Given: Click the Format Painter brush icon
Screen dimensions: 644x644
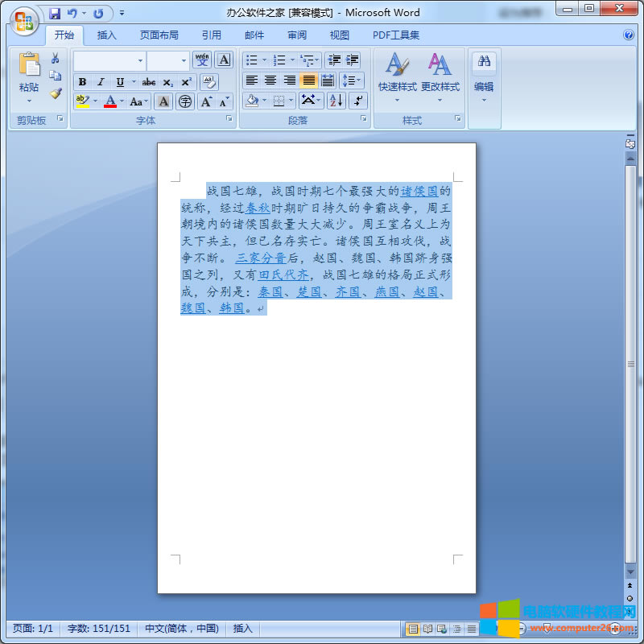Looking at the screenshot, I should point(56,93).
